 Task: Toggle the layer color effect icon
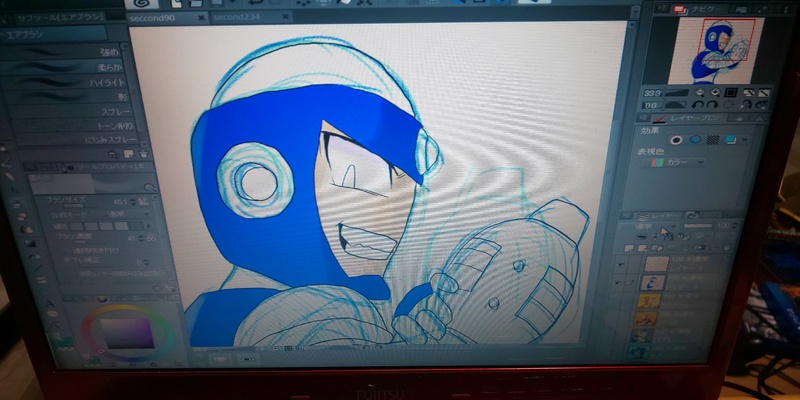731,139
